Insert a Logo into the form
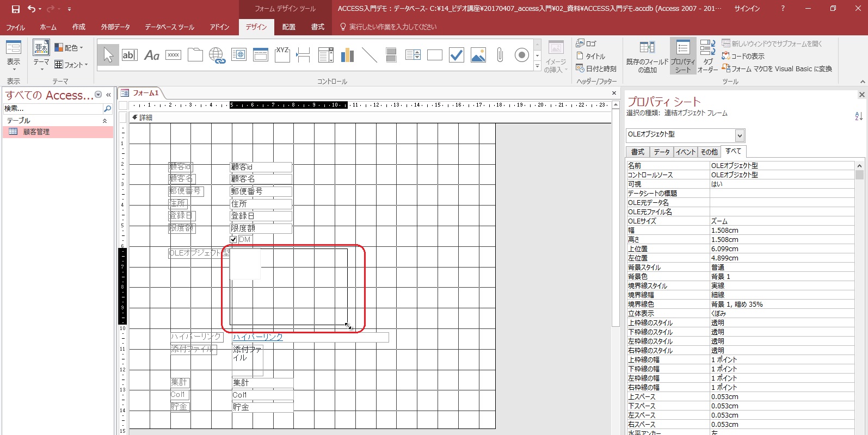Viewport: 868px width, 435px height. 586,43
